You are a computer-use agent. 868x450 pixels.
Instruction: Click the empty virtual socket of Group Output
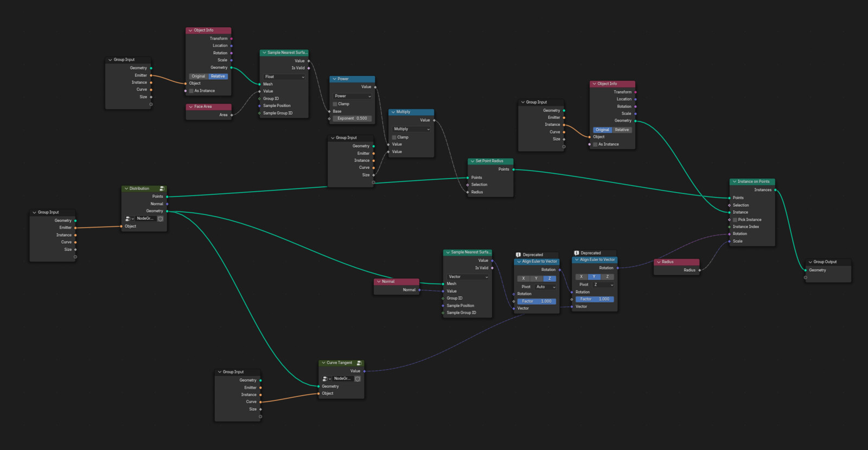(806, 277)
